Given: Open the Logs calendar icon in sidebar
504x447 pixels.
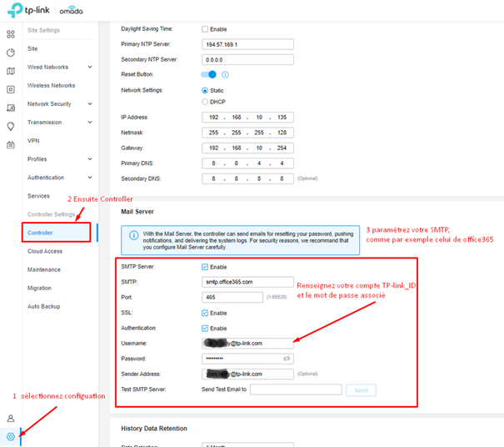Looking at the screenshot, I should pos(11,145).
